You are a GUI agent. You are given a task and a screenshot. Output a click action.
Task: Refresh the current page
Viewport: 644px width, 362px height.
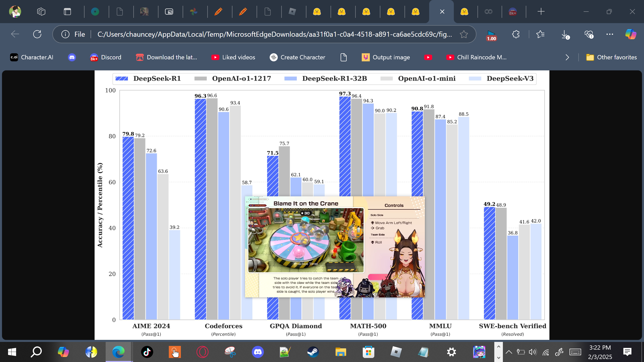pos(37,34)
